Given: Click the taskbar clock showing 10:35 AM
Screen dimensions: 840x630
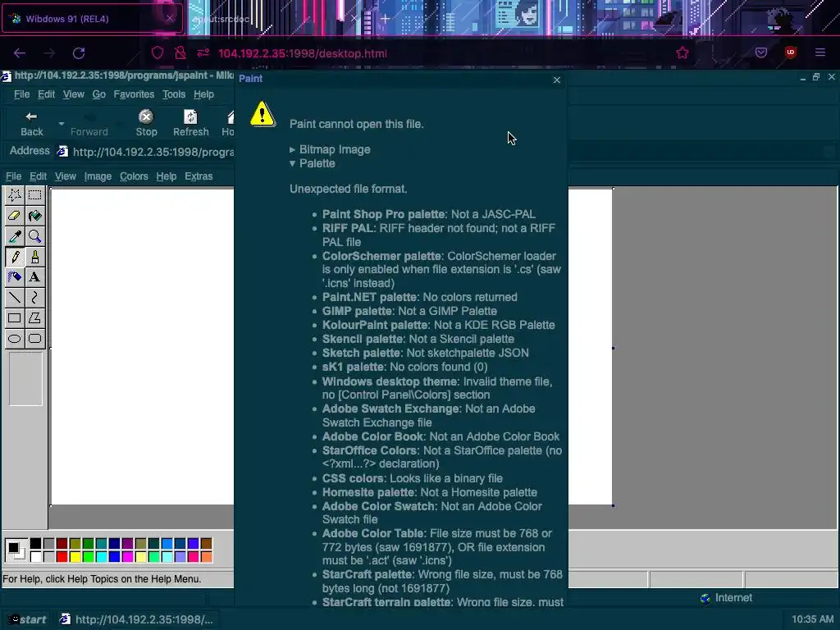Looking at the screenshot, I should pyautogui.click(x=813, y=619).
